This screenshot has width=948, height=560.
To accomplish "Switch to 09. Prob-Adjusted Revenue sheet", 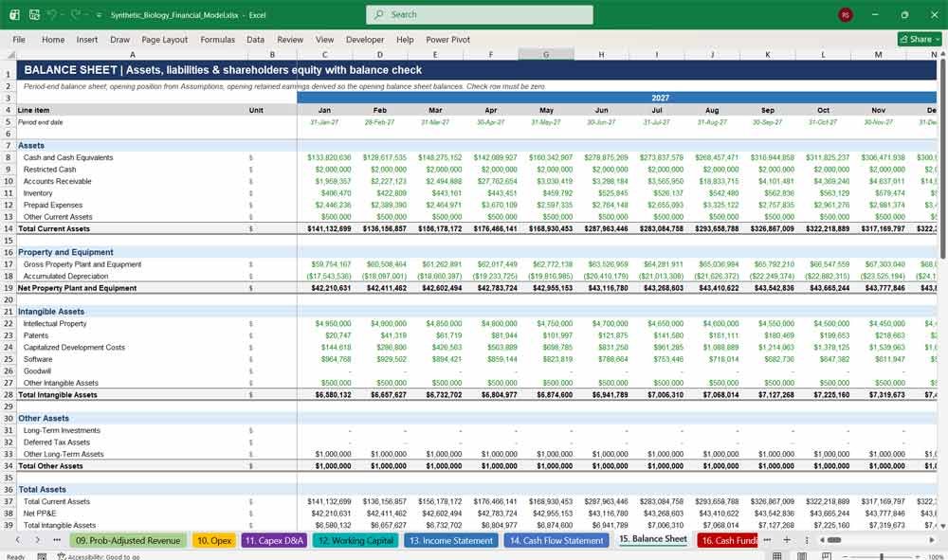I will coord(128,540).
